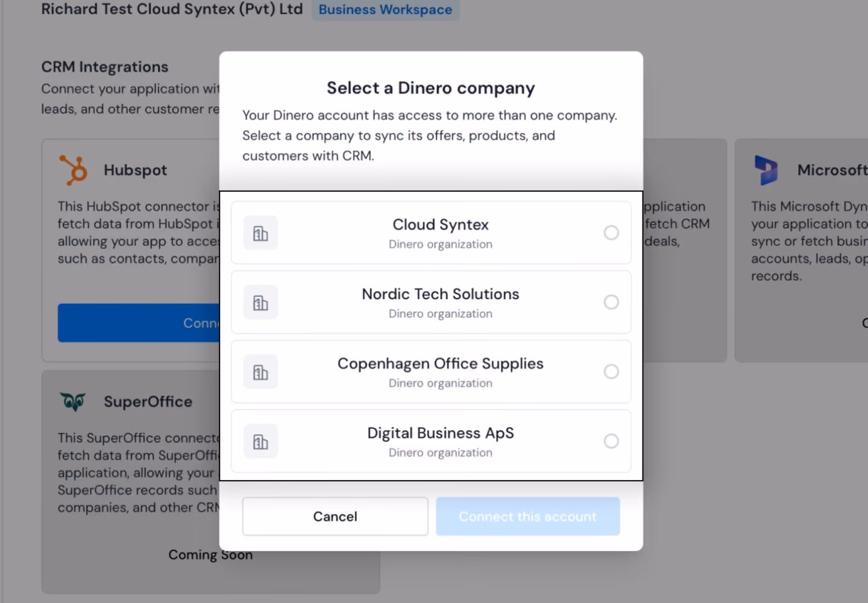Click the building icon beside Copenhagen Office Supplies

click(260, 371)
